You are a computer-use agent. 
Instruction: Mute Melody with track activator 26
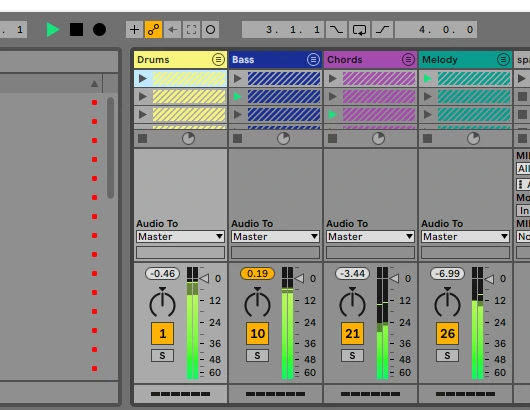[447, 334]
